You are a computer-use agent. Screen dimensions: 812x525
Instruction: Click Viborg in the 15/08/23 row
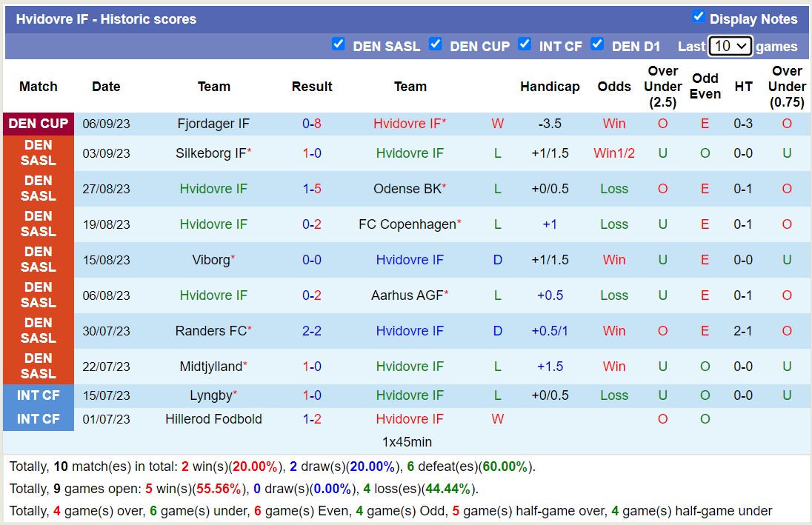tap(214, 260)
